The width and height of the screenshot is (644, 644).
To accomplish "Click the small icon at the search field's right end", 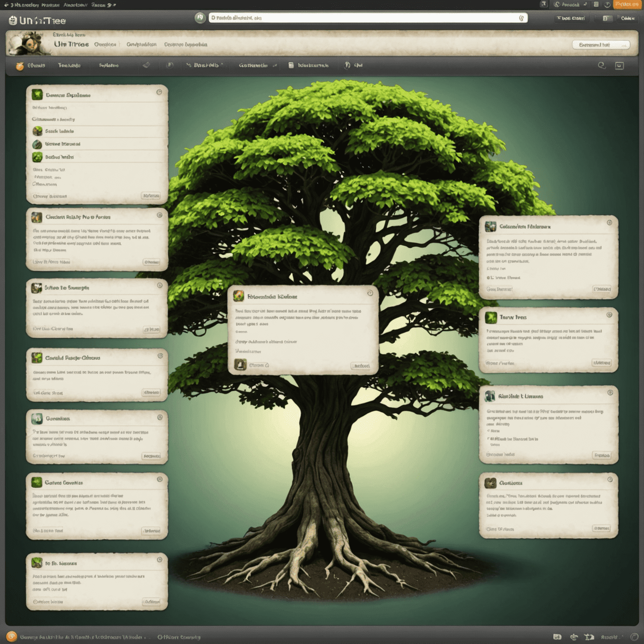I will 522,18.
